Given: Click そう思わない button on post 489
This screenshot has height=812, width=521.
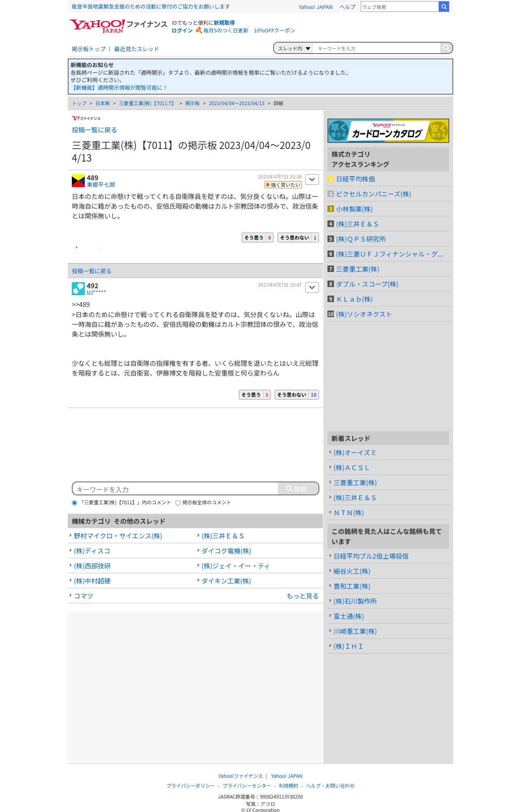Looking at the screenshot, I should click(x=298, y=238).
